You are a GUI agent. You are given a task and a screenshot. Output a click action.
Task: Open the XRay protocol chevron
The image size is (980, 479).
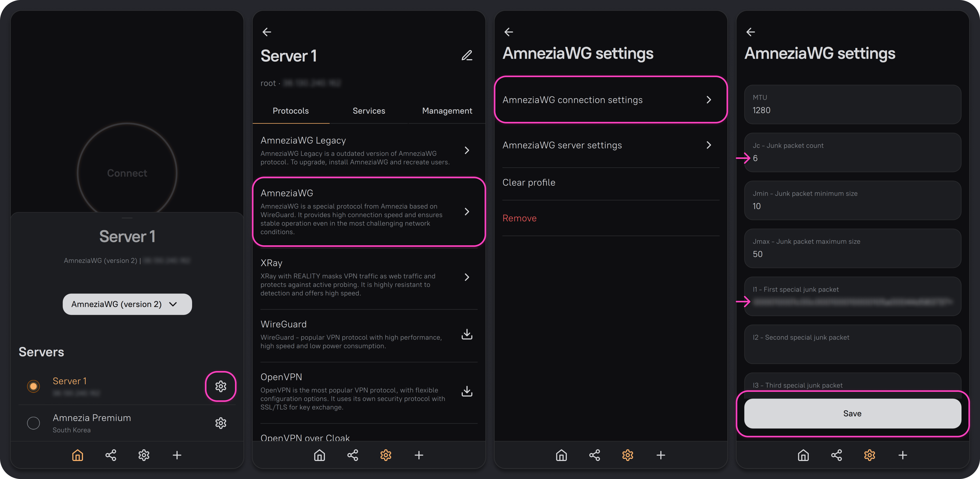(x=467, y=277)
